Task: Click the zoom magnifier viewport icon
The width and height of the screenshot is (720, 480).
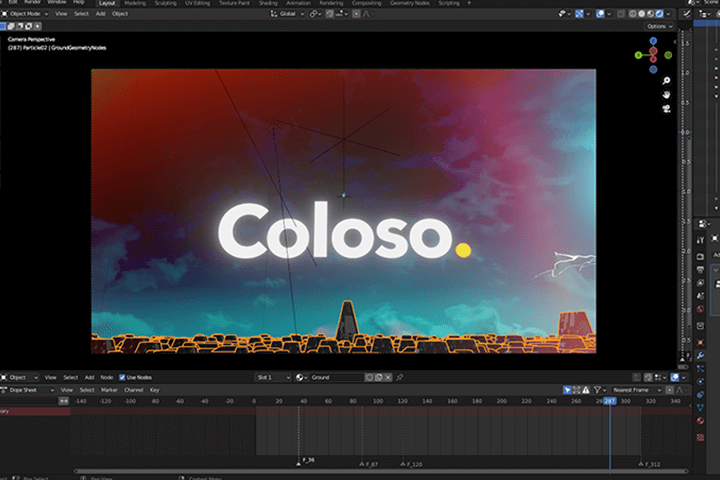Action: click(x=666, y=81)
